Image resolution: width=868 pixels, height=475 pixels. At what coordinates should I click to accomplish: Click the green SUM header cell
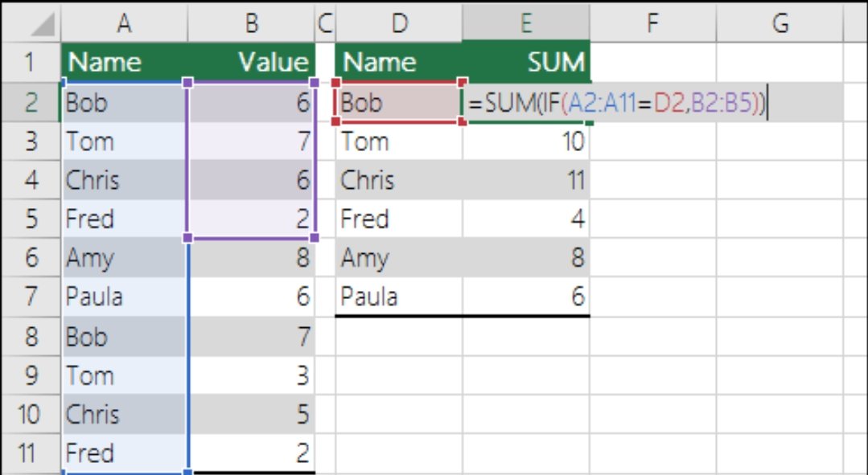click(x=525, y=63)
